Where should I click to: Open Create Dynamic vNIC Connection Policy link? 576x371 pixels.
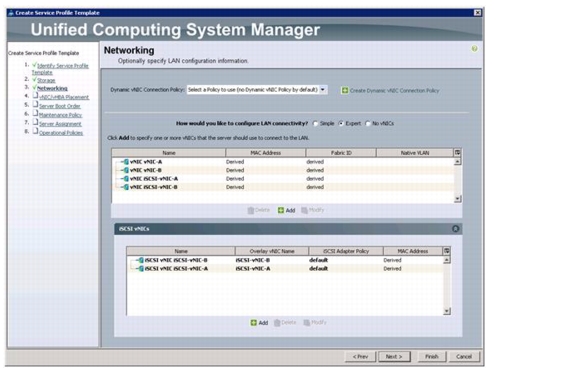(394, 90)
